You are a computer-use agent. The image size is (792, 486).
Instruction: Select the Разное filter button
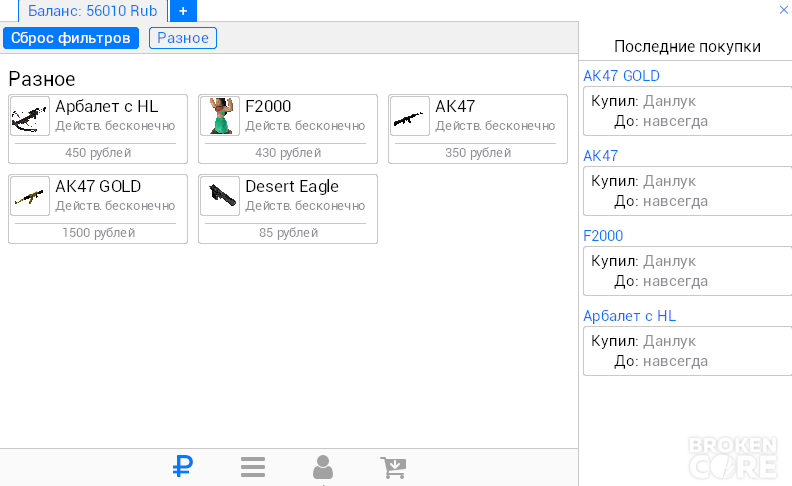pyautogui.click(x=183, y=38)
